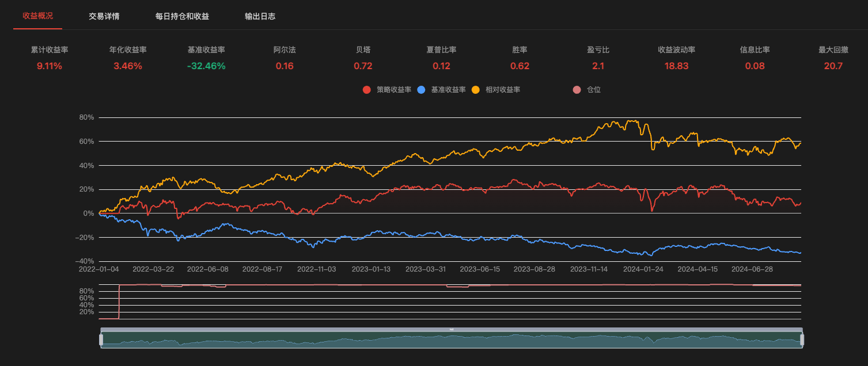Hide the 仓位 series via legend label
This screenshot has width=868, height=366.
pos(594,90)
